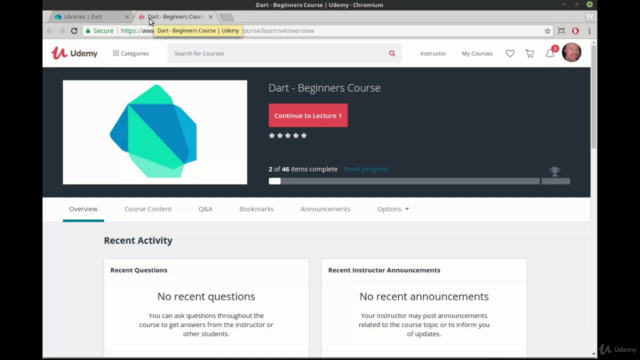This screenshot has width=640, height=360.
Task: Click the Reset progress link
Action: [366, 169]
